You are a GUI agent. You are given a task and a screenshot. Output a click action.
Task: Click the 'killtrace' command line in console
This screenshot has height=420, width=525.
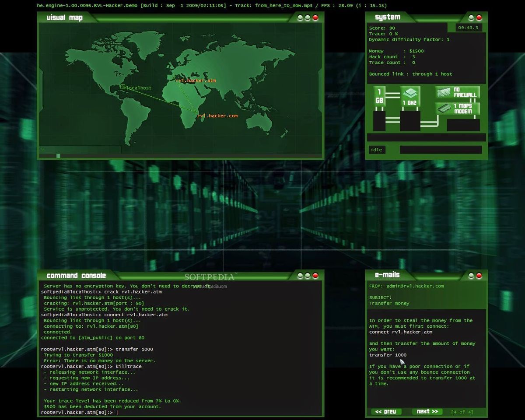click(91, 366)
